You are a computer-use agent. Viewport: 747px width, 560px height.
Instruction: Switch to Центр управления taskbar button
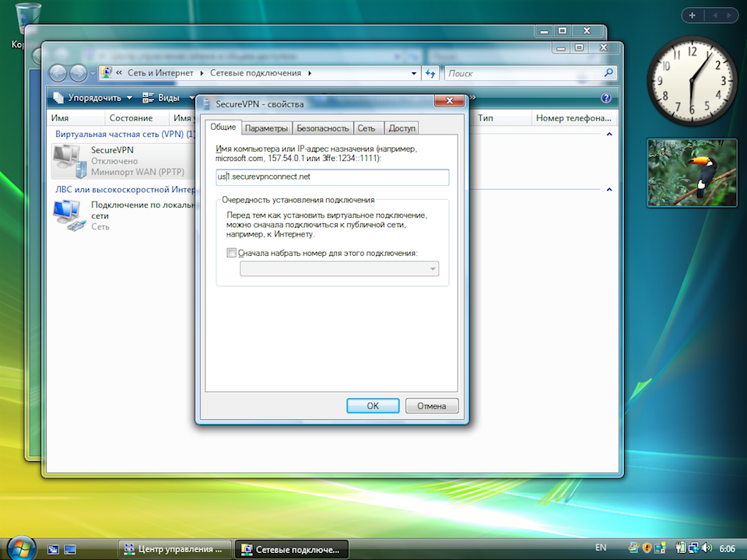(x=174, y=549)
